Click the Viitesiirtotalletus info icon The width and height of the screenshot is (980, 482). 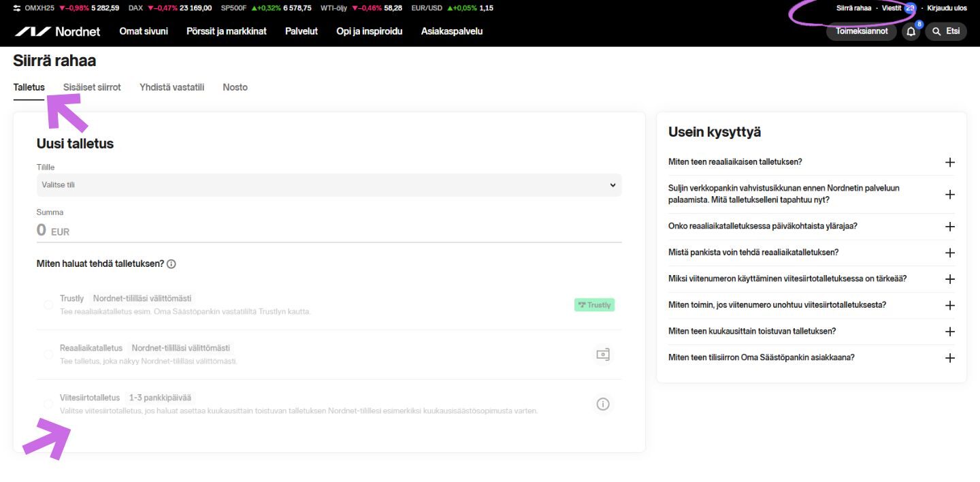(602, 404)
